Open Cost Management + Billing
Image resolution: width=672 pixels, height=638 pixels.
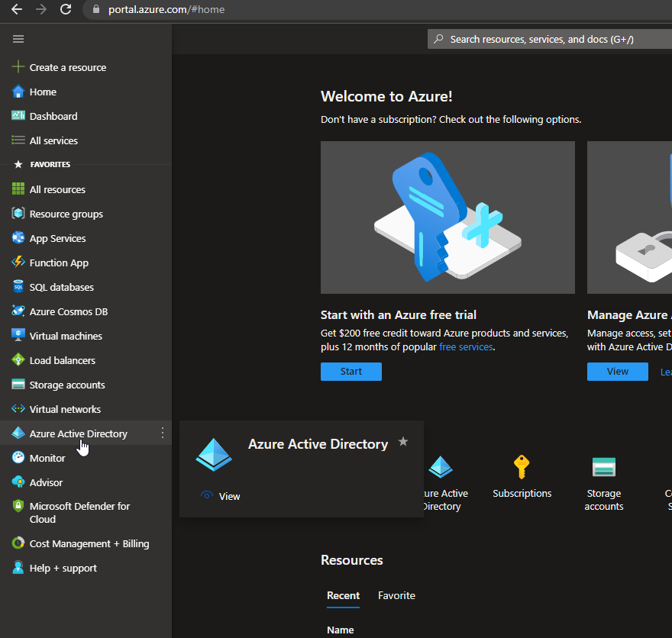coord(79,543)
